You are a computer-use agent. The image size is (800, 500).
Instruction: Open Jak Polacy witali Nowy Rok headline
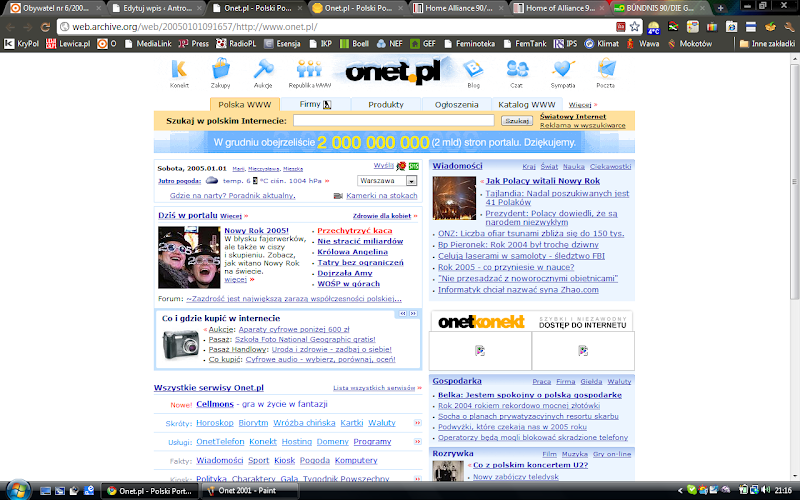pyautogui.click(x=542, y=181)
